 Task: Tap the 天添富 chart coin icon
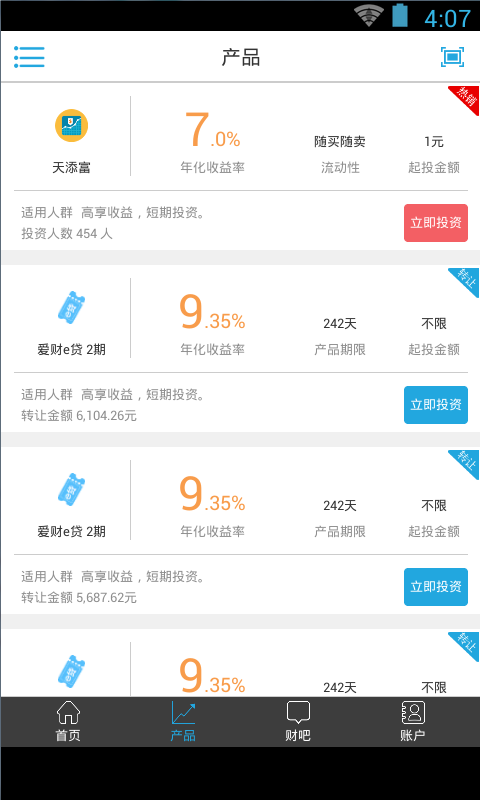coord(71,126)
